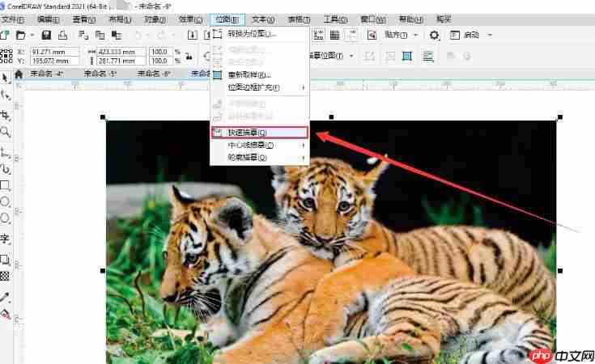
Task: Select the Pick (arrow) tool in toolbox
Action: (5, 78)
